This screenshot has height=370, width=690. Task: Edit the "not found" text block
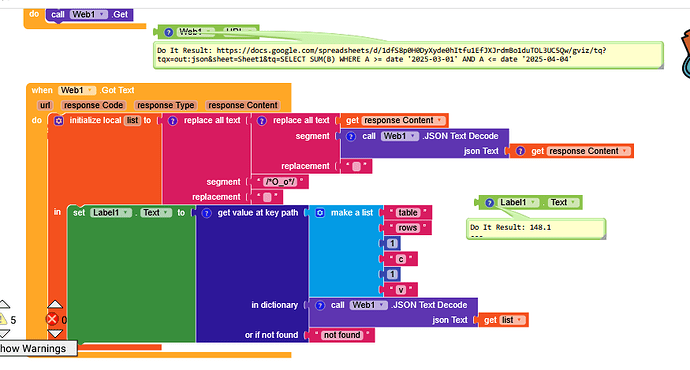342,335
